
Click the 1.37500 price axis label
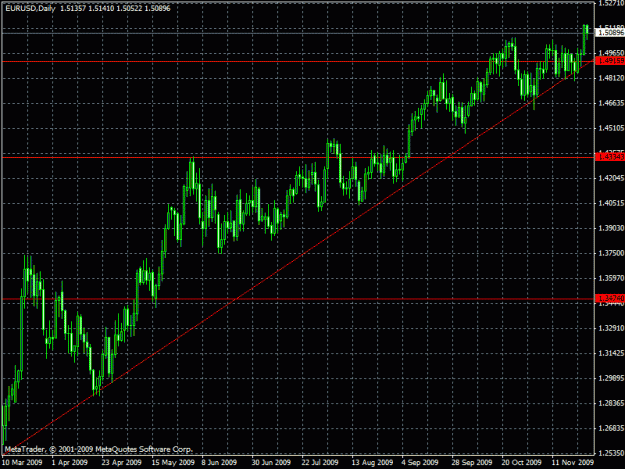611,253
